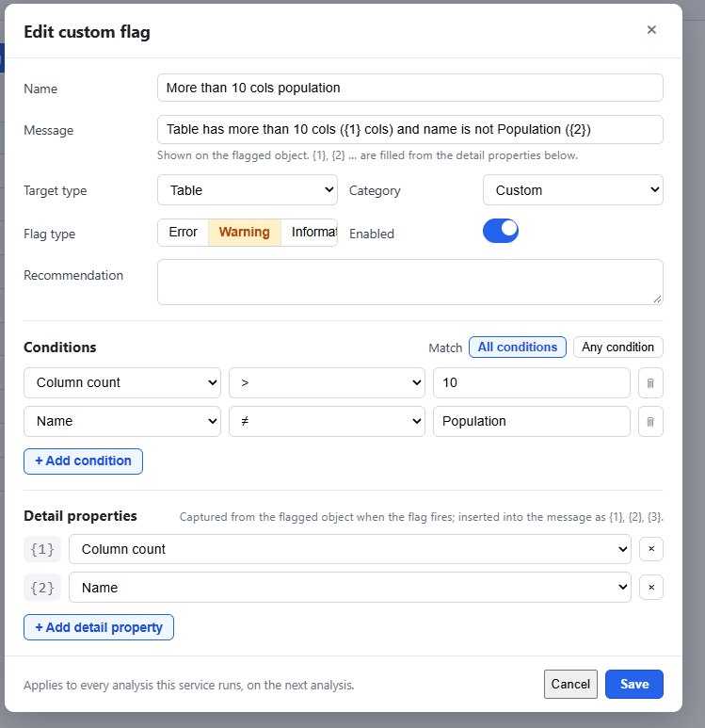Choose the Warning flag type

(244, 232)
